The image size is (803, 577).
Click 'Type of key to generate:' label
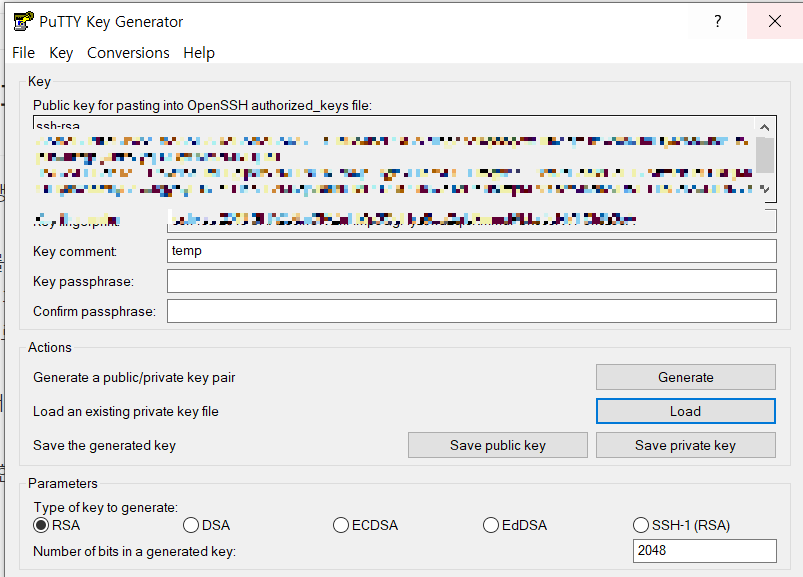click(105, 507)
